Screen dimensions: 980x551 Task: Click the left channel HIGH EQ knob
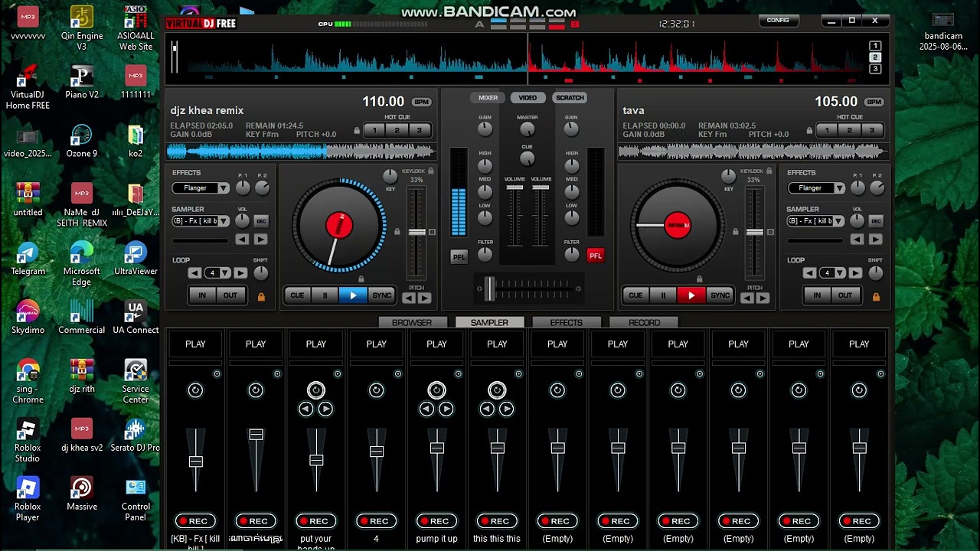click(x=485, y=166)
